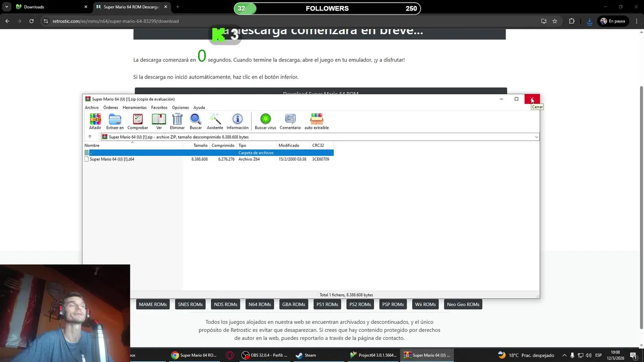
Task: Close the Downloads browser tab
Action: (86, 7)
